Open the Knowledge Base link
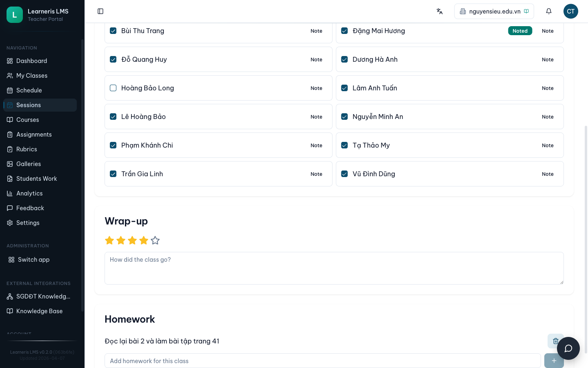588x368 pixels. 40,311
